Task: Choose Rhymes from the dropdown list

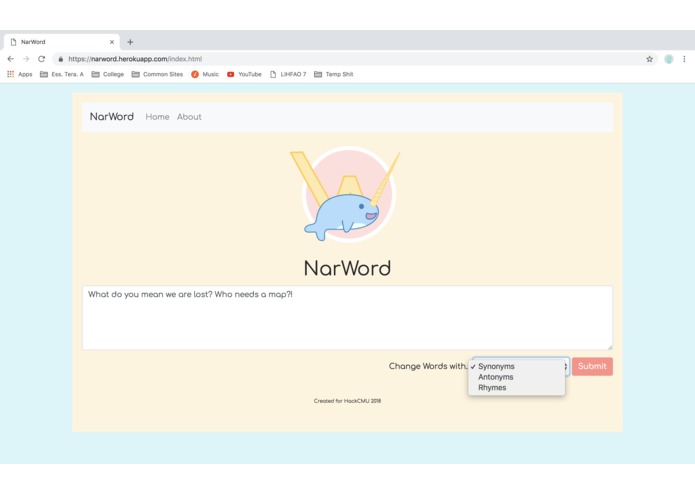Action: (x=516, y=388)
